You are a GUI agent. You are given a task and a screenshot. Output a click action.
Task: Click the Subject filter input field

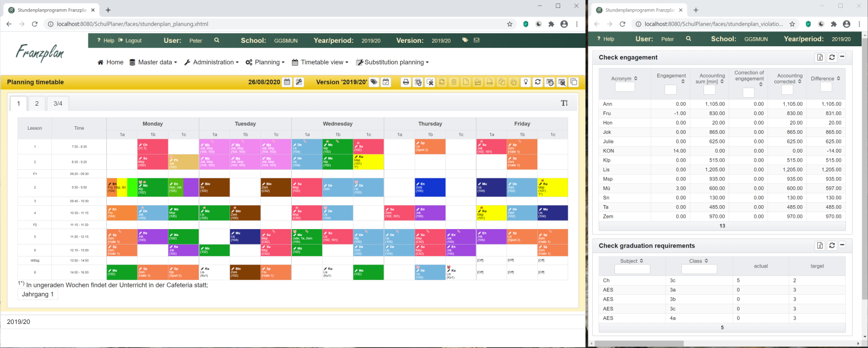(632, 269)
